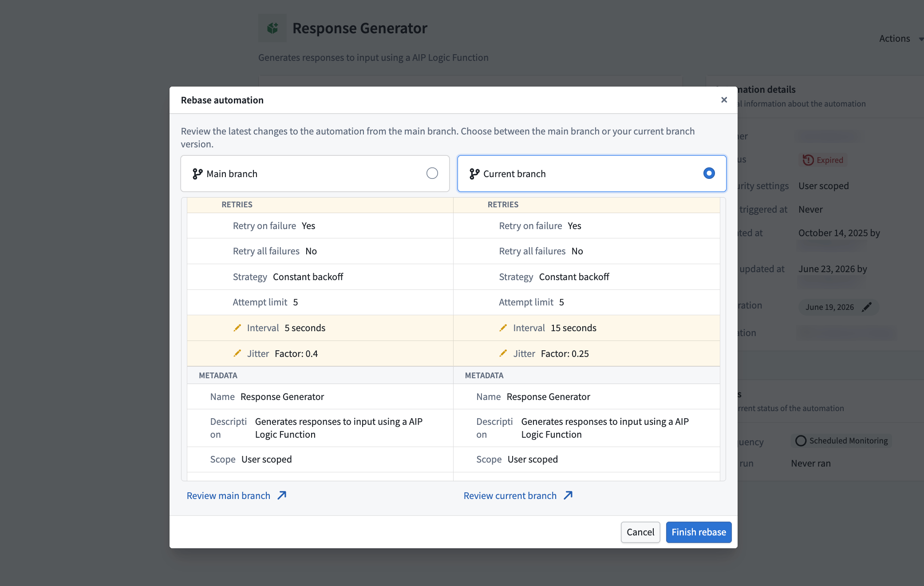Close the Rebase automation dialog
The width and height of the screenshot is (924, 586).
pos(724,100)
